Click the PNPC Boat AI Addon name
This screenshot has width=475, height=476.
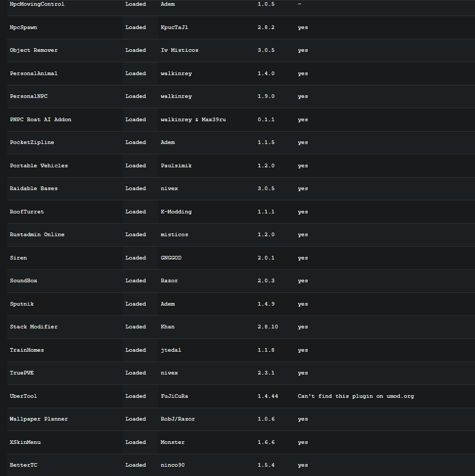41,120
